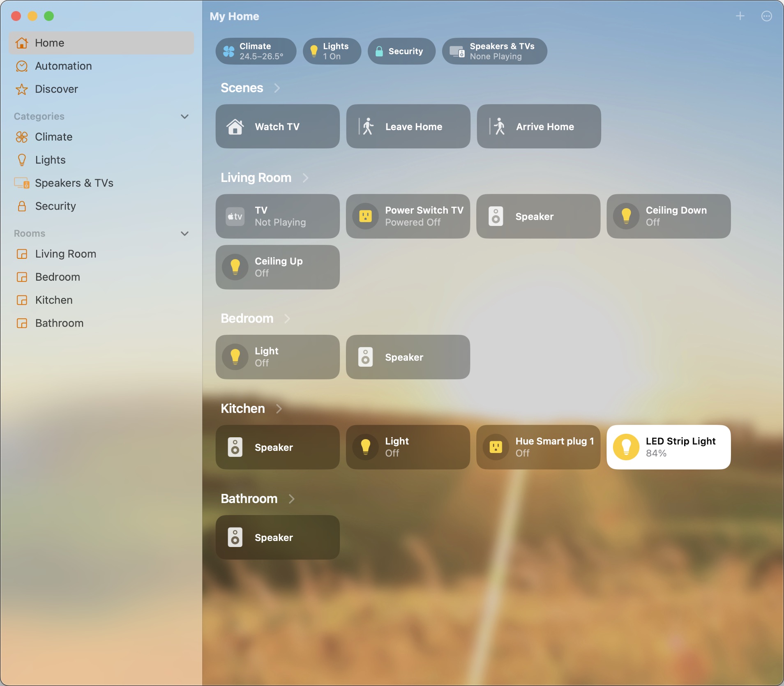Click the Hue Smart plug 1 outlet icon
The image size is (784, 686).
496,447
